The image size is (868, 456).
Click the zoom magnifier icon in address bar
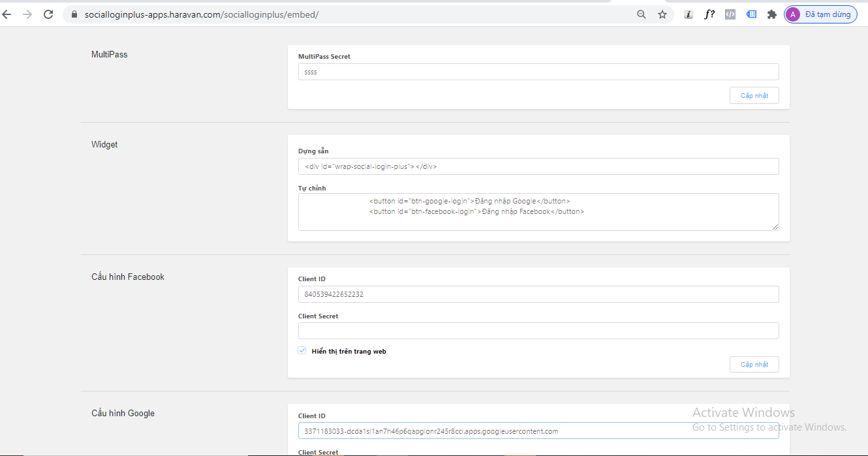(x=642, y=14)
